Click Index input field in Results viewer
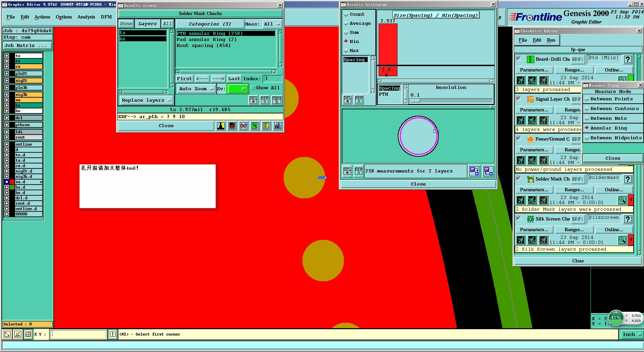 click(x=272, y=79)
